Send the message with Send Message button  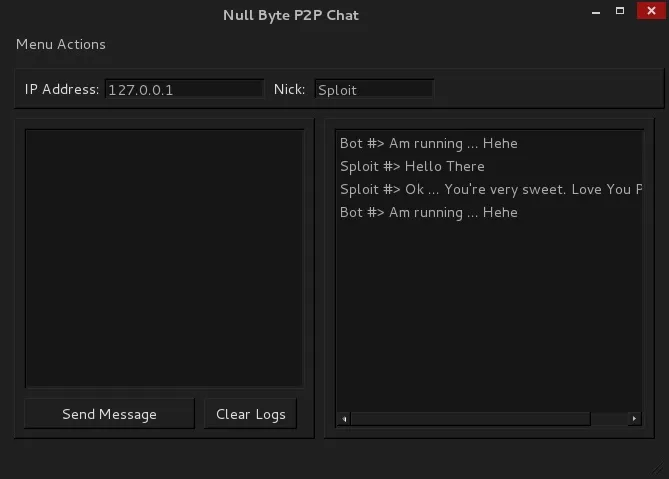click(109, 414)
